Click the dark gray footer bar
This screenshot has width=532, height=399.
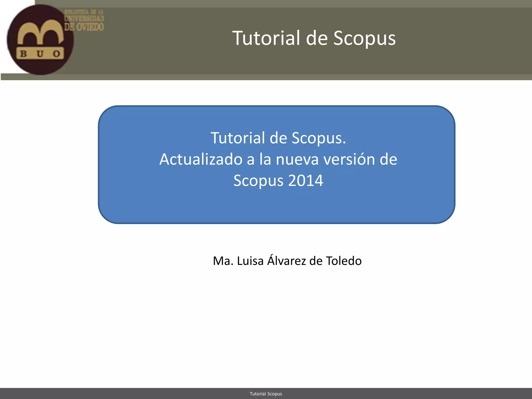(x=130, y=394)
